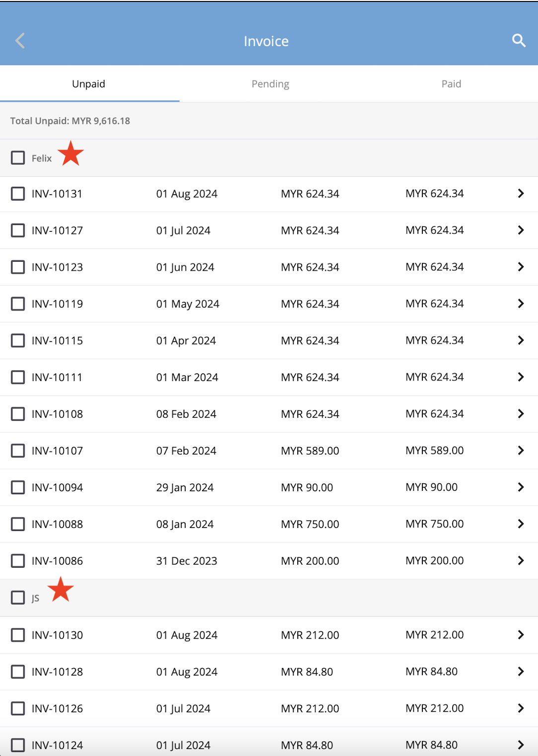This screenshot has width=538, height=756.
Task: Go back using the header arrow
Action: pyautogui.click(x=20, y=41)
